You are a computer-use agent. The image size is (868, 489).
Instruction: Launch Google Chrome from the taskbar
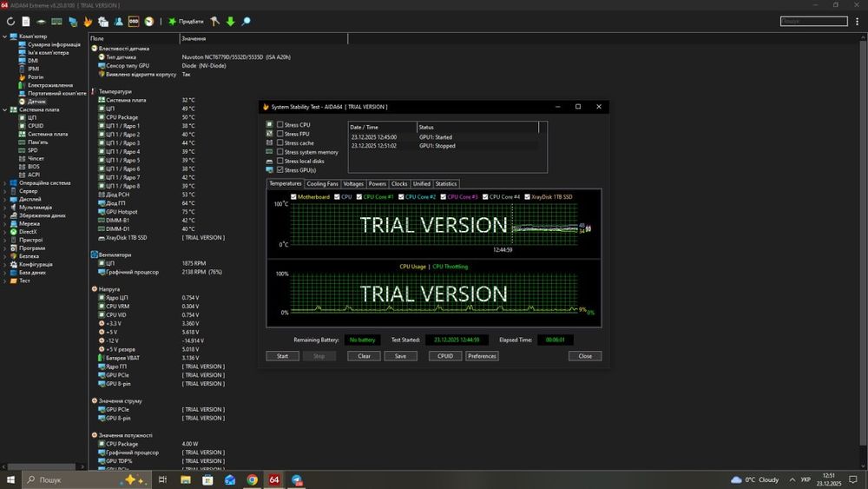pyautogui.click(x=252, y=479)
